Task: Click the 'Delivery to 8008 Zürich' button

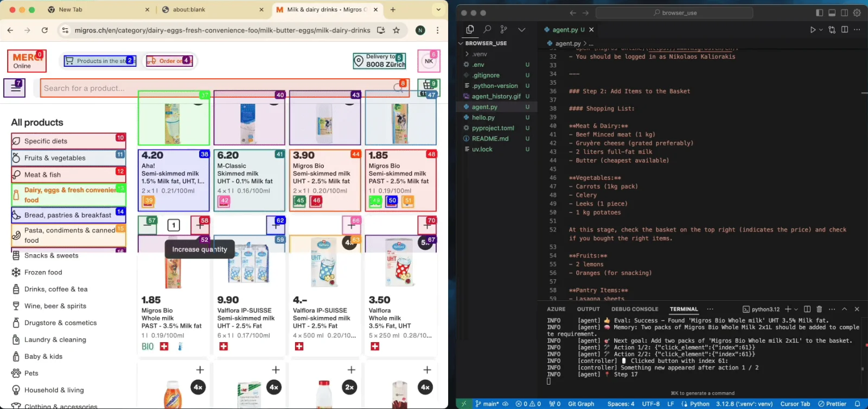Action: (379, 61)
